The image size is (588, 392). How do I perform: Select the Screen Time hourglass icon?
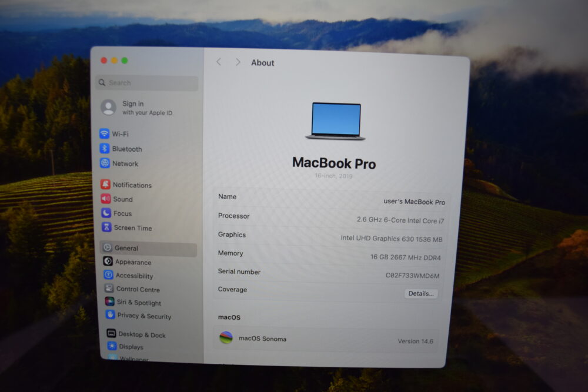[x=107, y=227]
